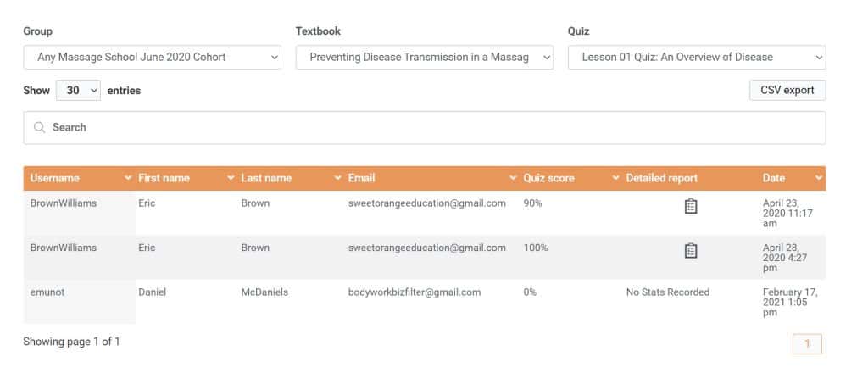Select email bodyworkbizfilter@gmail.com
This screenshot has height=373, width=868.
coord(415,292)
